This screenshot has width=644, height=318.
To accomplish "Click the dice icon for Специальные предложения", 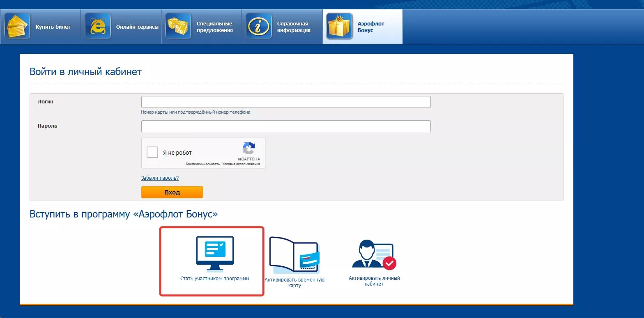I will pyautogui.click(x=178, y=26).
